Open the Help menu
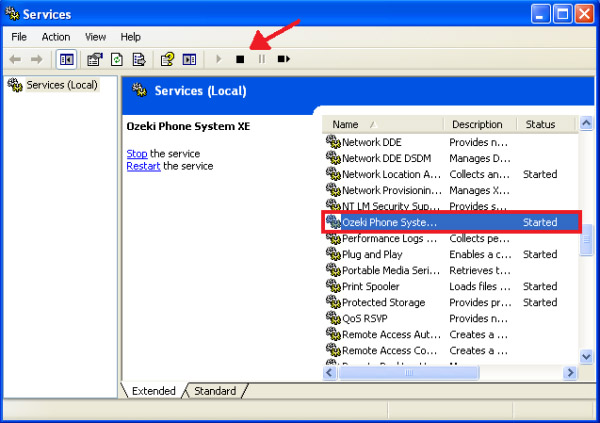 [x=130, y=37]
